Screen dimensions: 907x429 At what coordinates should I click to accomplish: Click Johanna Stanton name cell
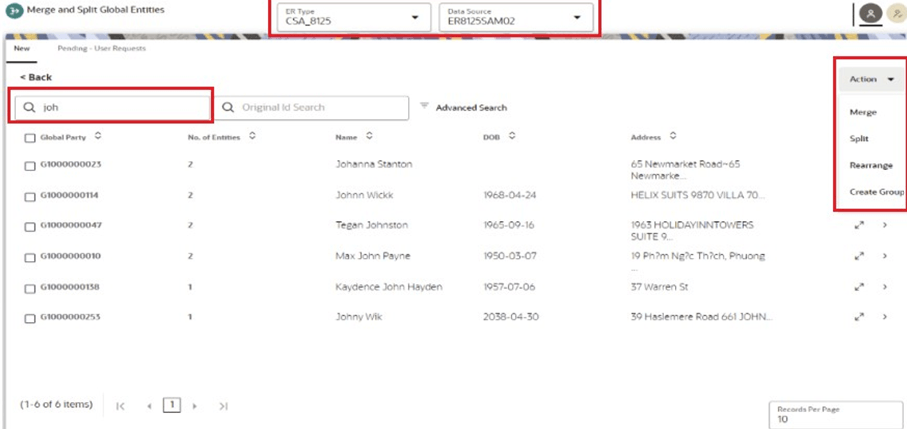[374, 164]
